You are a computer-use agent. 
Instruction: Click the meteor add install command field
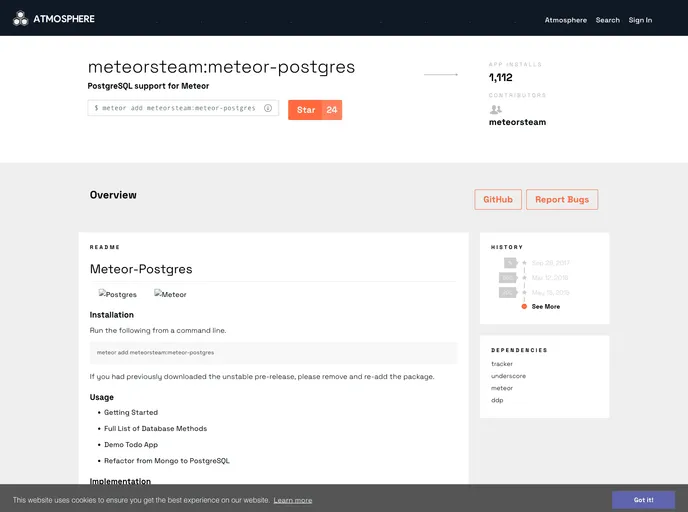click(183, 108)
